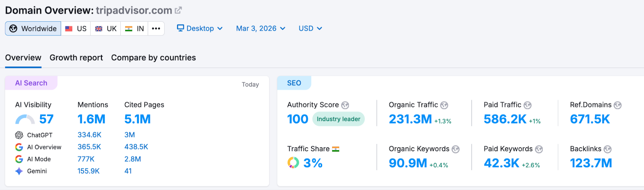Open ChatGPT mentions 334.6K
This screenshot has height=190, width=644.
click(89, 135)
